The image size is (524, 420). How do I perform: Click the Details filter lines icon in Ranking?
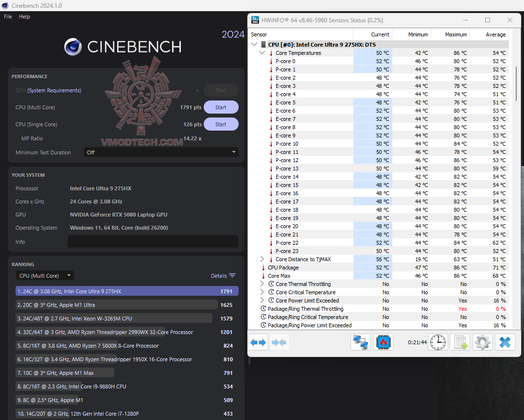click(232, 275)
